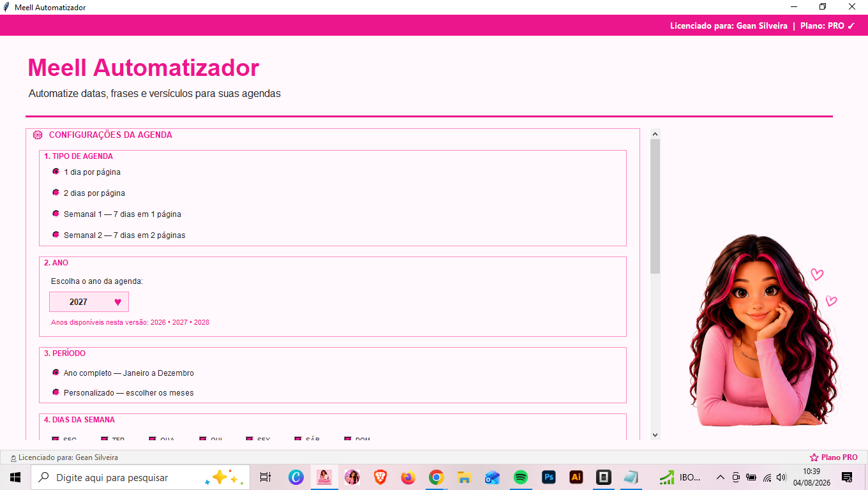Launch Photoshop from the taskbar
Viewport: 868px width, 490px height.
click(x=548, y=477)
